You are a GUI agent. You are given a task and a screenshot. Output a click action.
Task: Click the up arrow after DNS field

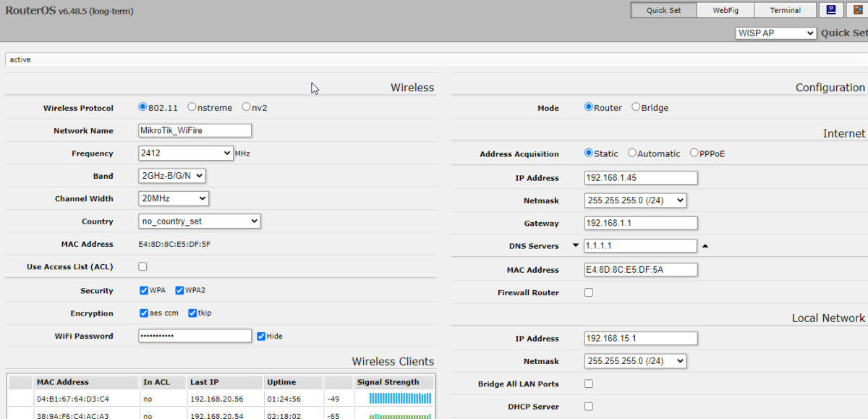705,246
